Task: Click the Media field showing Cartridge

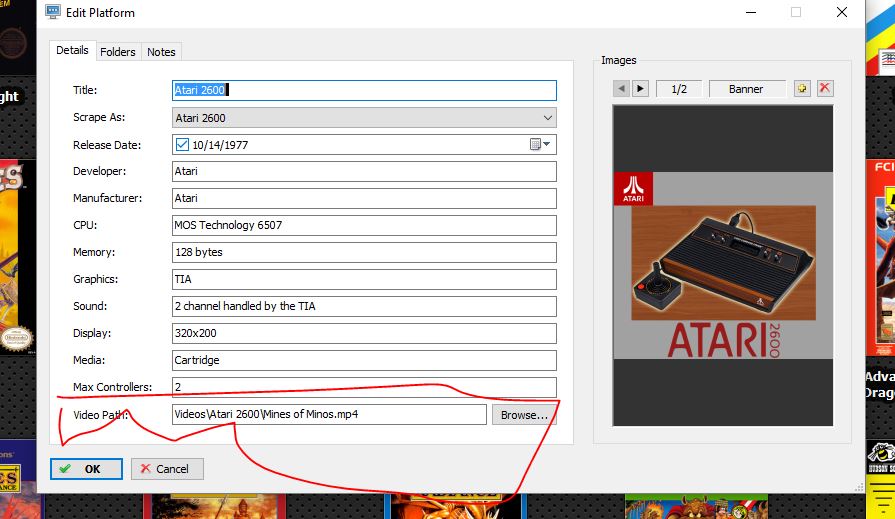Action: pos(364,360)
